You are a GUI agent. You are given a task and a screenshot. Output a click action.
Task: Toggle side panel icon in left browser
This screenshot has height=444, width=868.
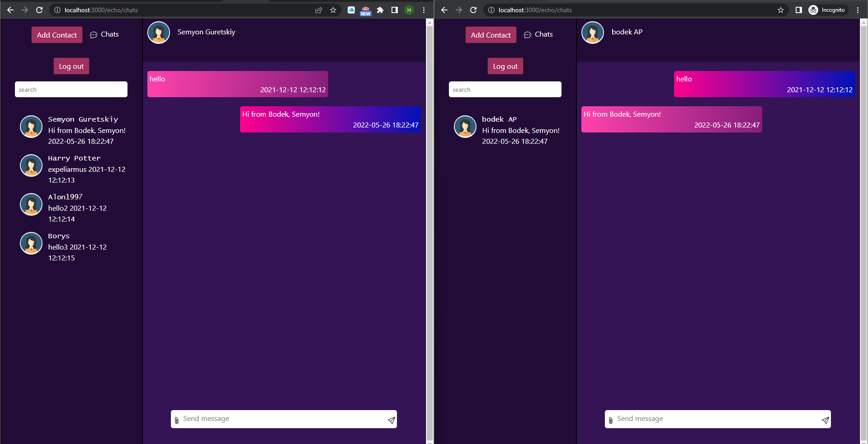coord(395,10)
